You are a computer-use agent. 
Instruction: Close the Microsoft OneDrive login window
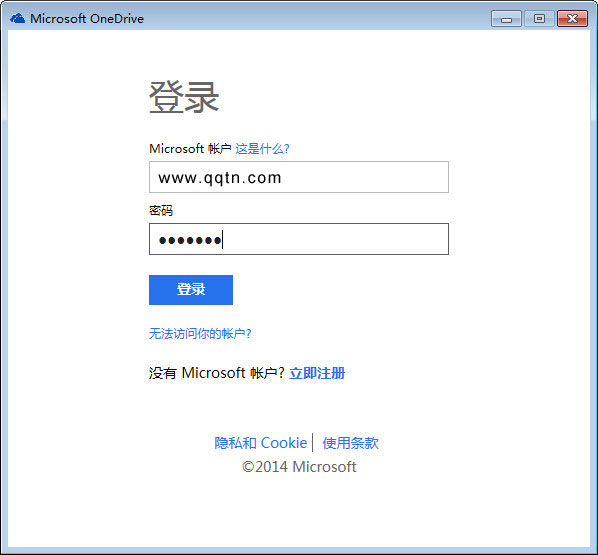572,19
